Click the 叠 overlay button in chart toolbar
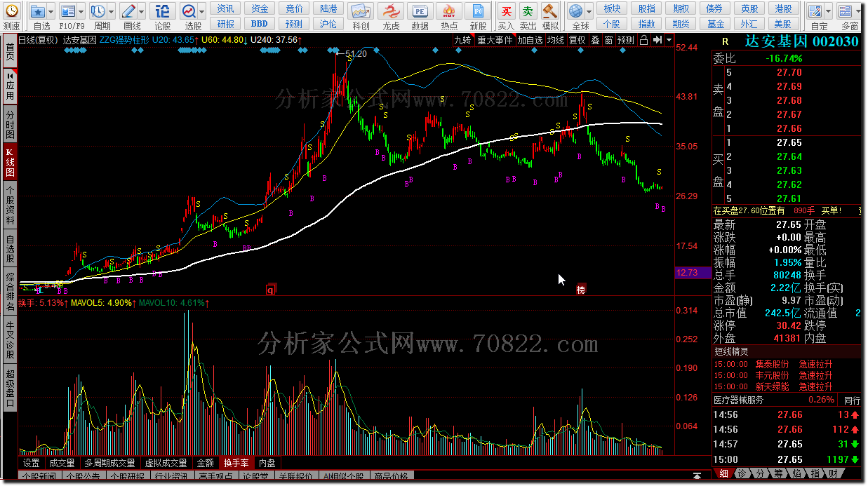The height and width of the screenshot is (486, 868). pyautogui.click(x=595, y=40)
